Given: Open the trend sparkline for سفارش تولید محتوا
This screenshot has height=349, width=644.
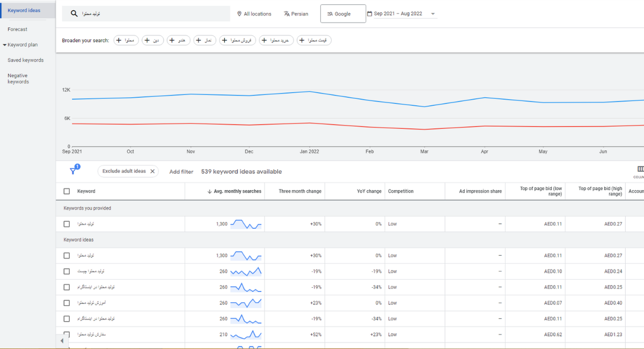Looking at the screenshot, I should [x=246, y=335].
